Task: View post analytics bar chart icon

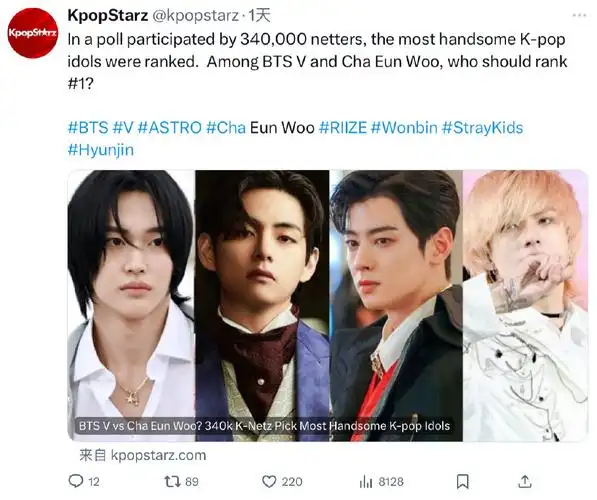Action: 366,482
